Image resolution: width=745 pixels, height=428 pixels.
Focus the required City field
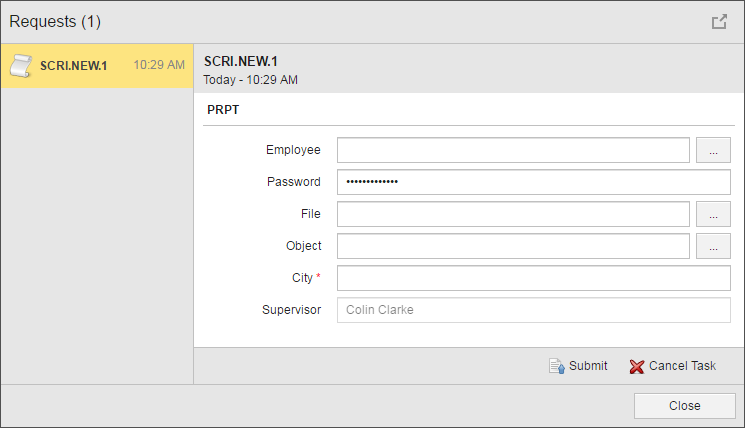coord(533,278)
